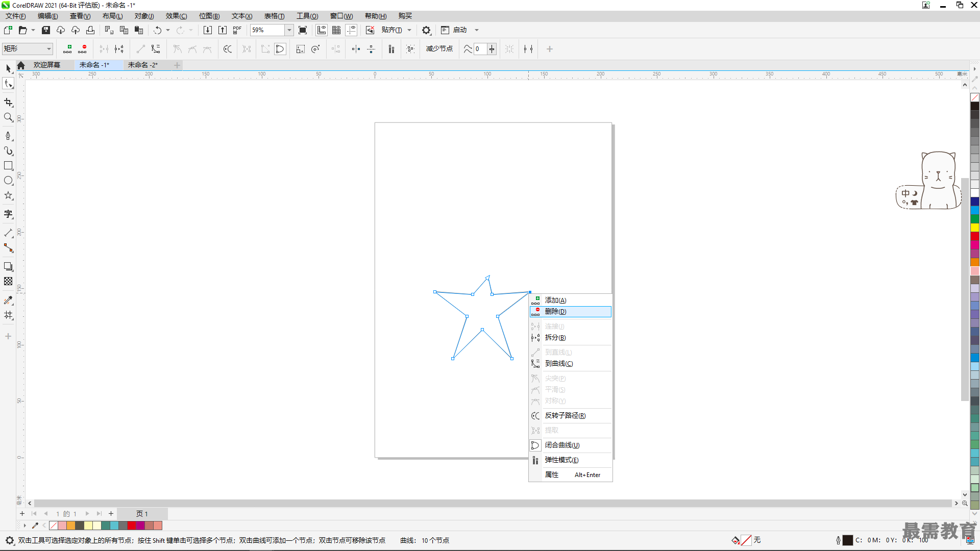Image resolution: width=980 pixels, height=551 pixels.
Task: Switch to the 欢迎屏幕 tab
Action: [47, 65]
